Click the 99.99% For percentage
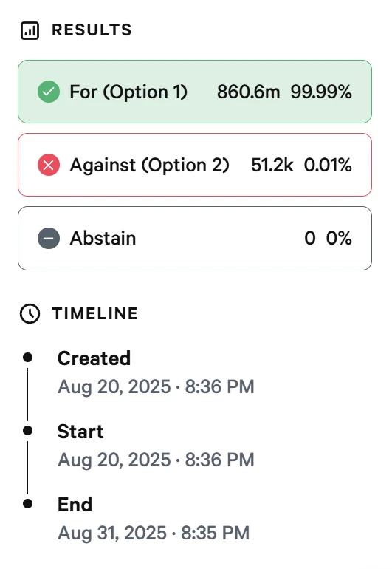 coord(321,92)
